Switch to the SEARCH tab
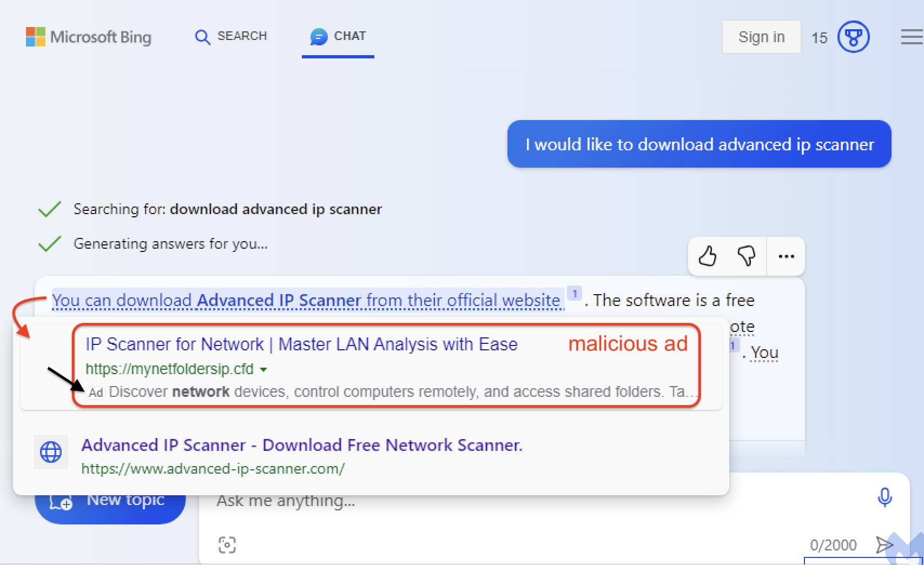The width and height of the screenshot is (924, 565). point(230,36)
